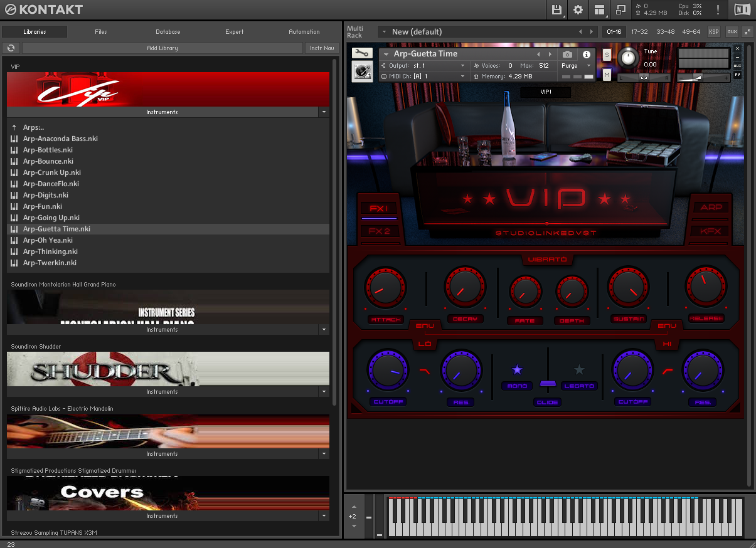Toggle the instrument AUX sends view

737,65
